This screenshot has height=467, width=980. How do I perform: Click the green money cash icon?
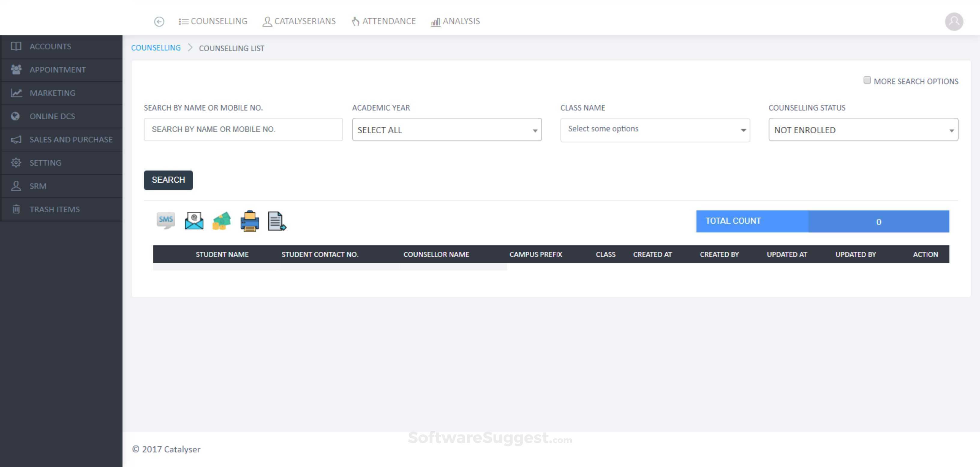point(222,221)
